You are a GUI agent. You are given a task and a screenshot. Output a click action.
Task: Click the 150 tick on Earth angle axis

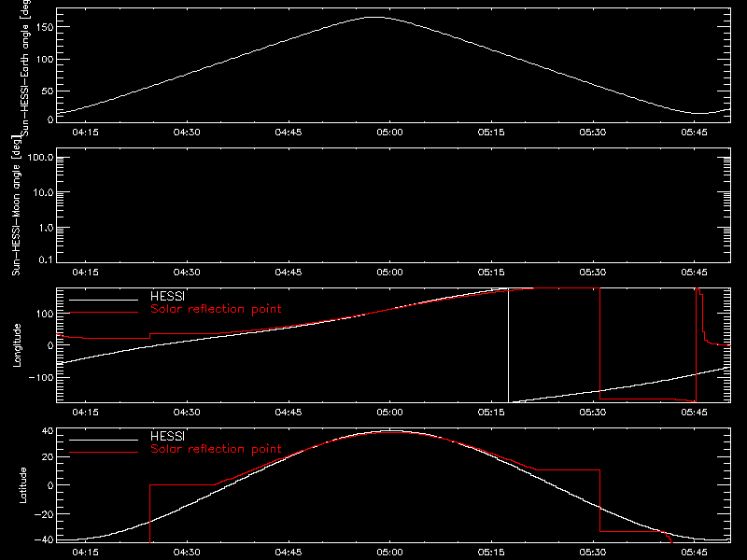point(45,27)
